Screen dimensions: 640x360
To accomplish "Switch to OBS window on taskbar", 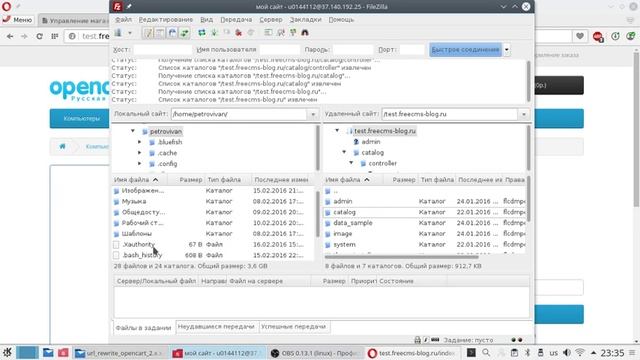I will point(316,353).
